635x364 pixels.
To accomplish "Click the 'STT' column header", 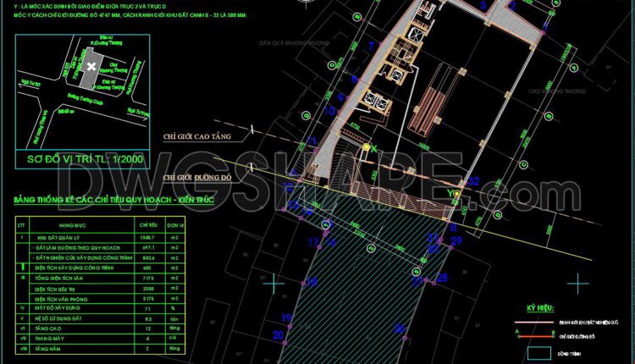I will tap(22, 225).
